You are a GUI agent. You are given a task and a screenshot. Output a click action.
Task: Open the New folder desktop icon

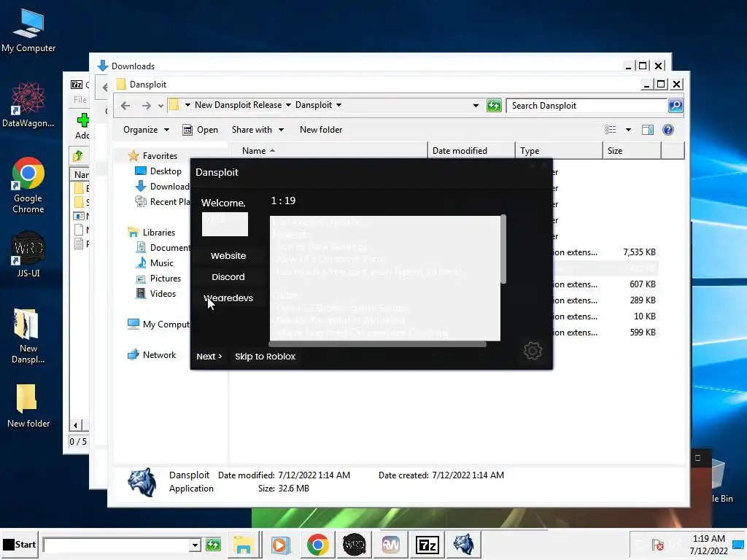28,405
